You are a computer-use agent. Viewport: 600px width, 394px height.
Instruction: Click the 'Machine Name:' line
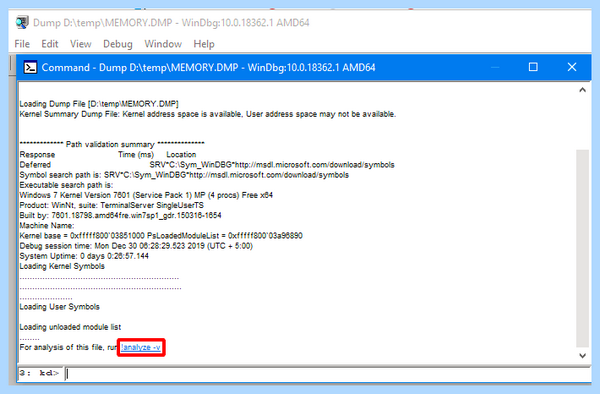point(47,226)
